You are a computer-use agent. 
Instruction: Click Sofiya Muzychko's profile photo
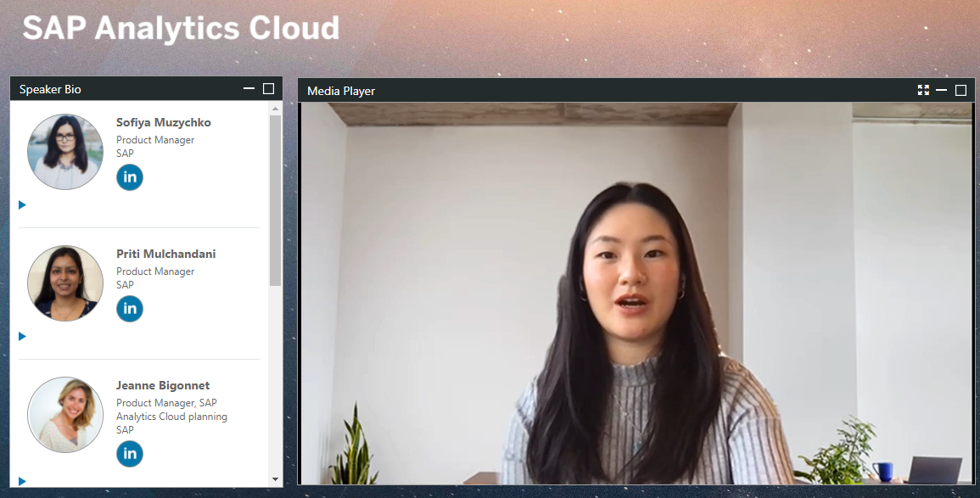(65, 152)
